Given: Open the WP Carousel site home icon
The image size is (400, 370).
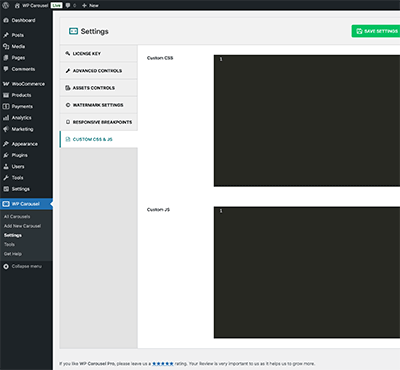Looking at the screenshot, I should pyautogui.click(x=17, y=5).
